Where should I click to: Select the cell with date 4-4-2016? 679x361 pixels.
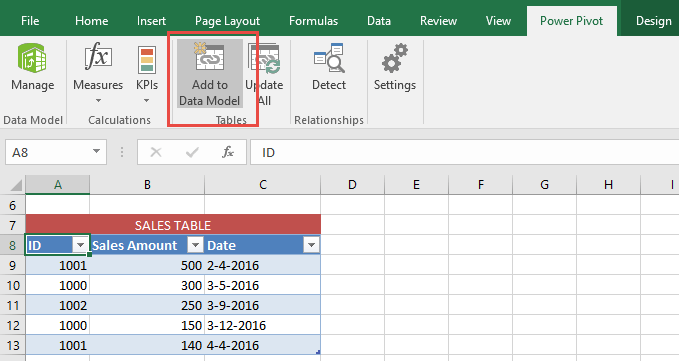pos(263,345)
